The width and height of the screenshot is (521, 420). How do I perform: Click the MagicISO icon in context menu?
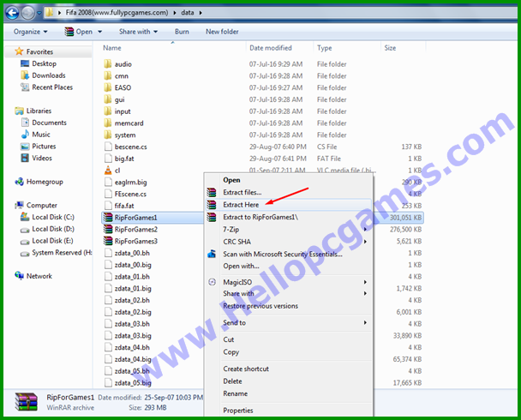click(212, 282)
